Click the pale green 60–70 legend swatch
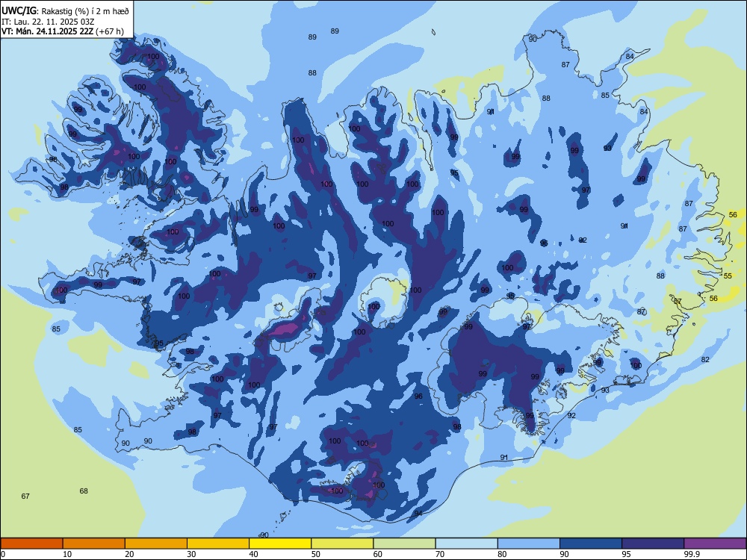Image resolution: width=747 pixels, height=560 pixels. (404, 544)
